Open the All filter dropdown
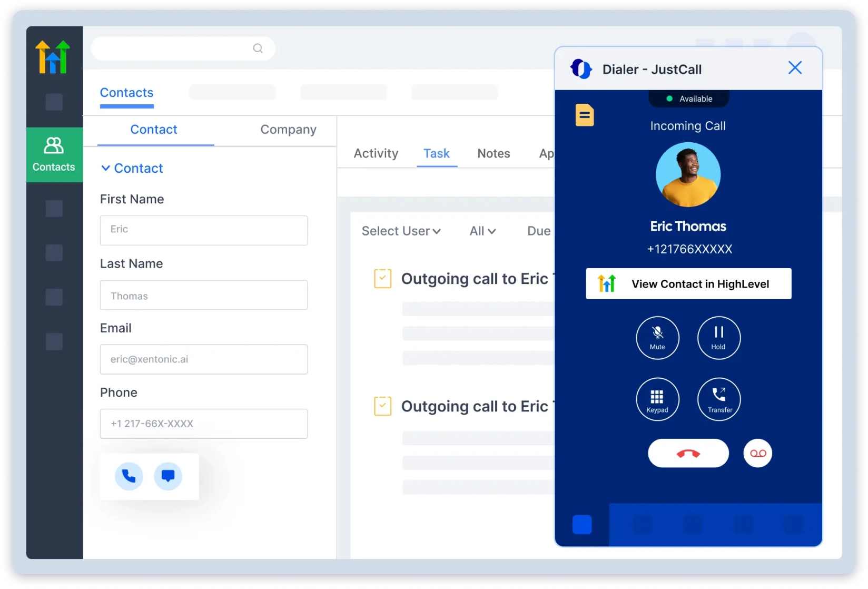This screenshot has height=589, width=868. [482, 231]
